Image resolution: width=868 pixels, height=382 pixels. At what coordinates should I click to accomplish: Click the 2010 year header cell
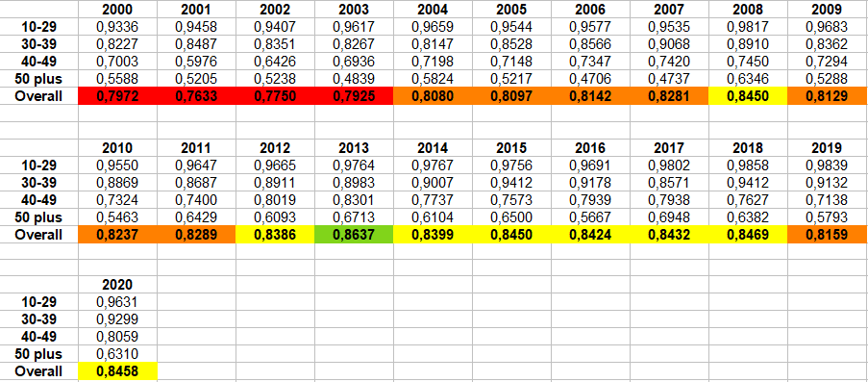(117, 148)
